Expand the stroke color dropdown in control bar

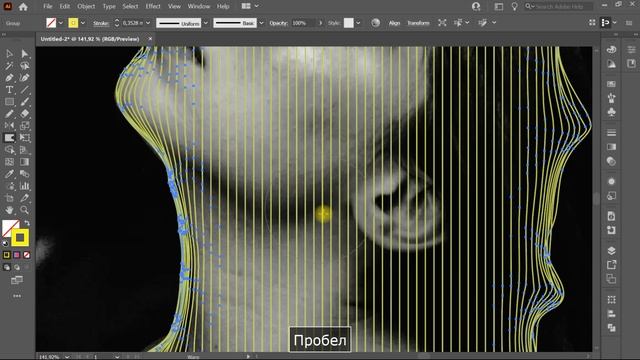(83, 23)
